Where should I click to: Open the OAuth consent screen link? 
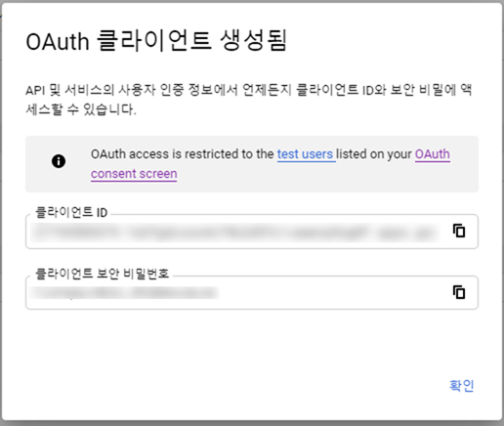click(134, 174)
